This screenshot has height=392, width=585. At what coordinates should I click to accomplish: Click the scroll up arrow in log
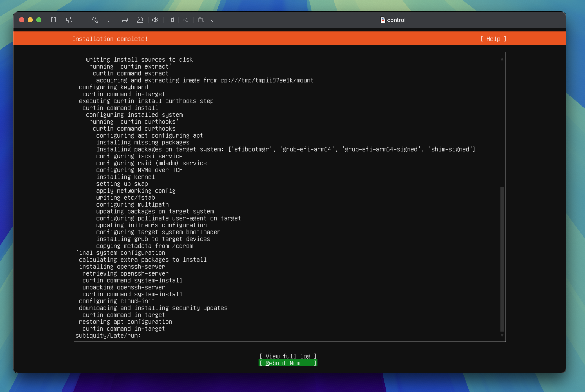[x=502, y=59]
